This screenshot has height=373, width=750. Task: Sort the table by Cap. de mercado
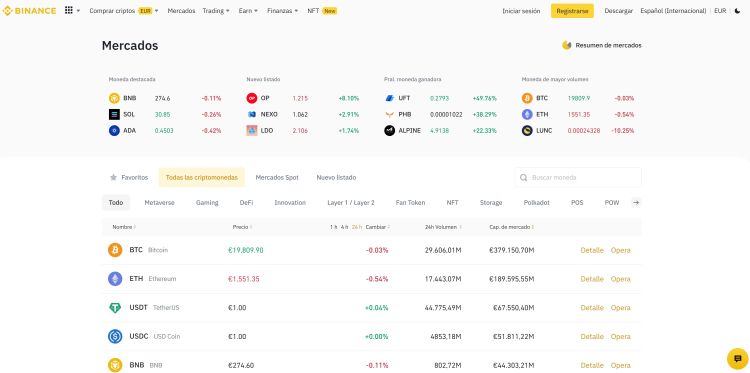511,227
